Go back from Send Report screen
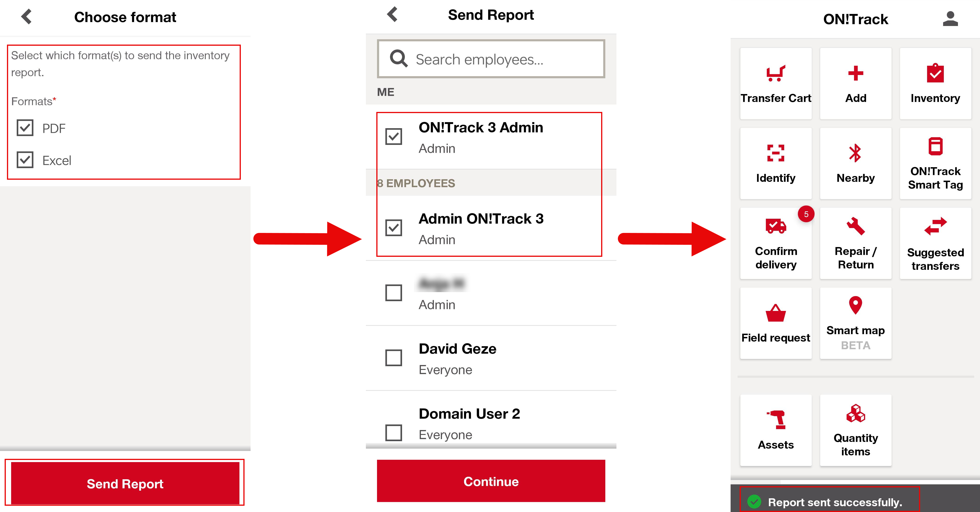The width and height of the screenshot is (980, 512). (x=392, y=14)
